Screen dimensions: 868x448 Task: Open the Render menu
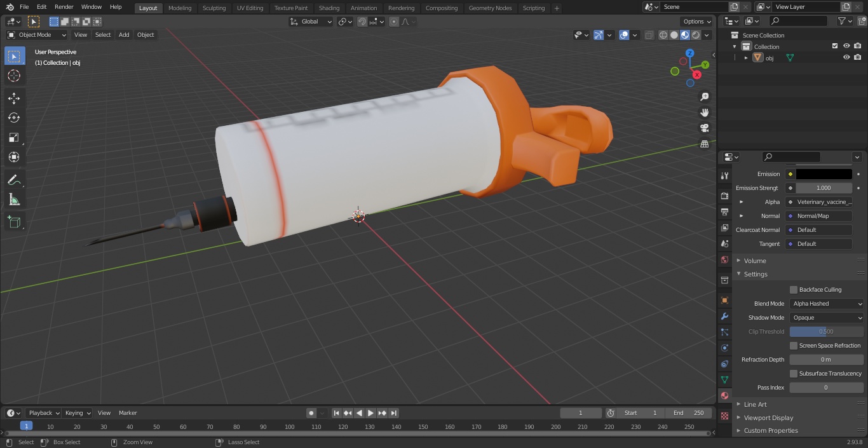(x=64, y=7)
